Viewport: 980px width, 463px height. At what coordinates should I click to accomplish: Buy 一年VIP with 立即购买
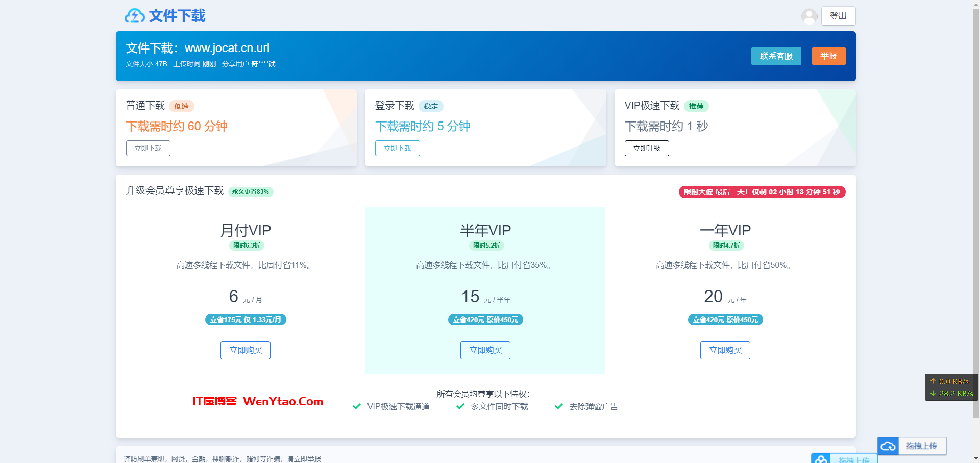click(x=725, y=350)
